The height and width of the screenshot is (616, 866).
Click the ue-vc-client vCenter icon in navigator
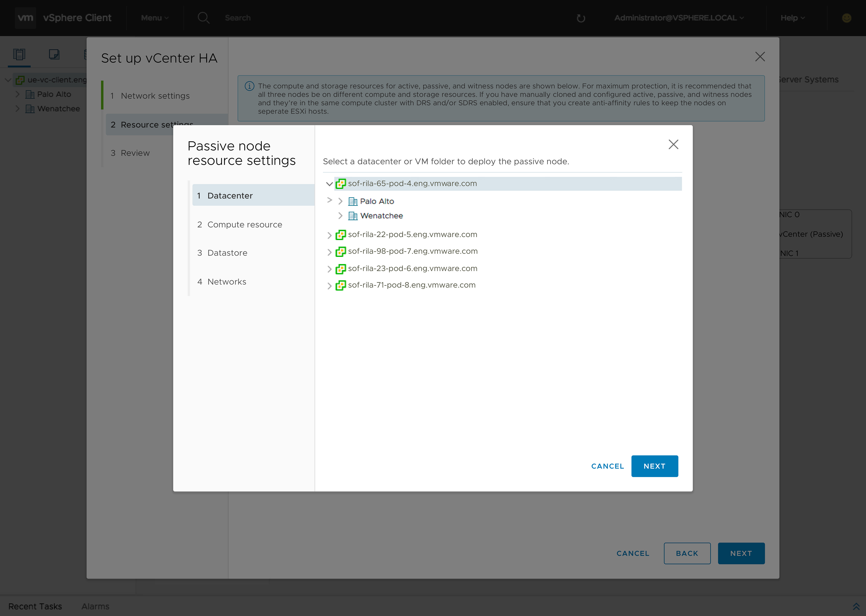[20, 80]
